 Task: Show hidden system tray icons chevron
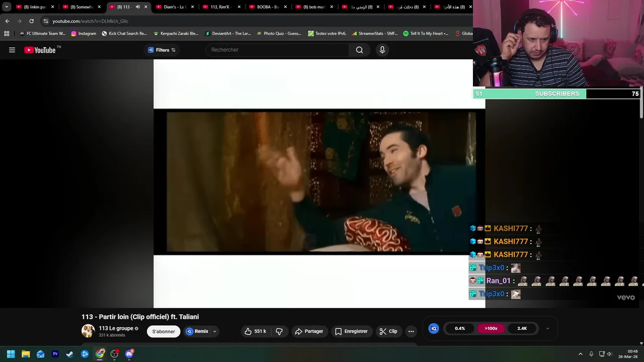coord(580,354)
